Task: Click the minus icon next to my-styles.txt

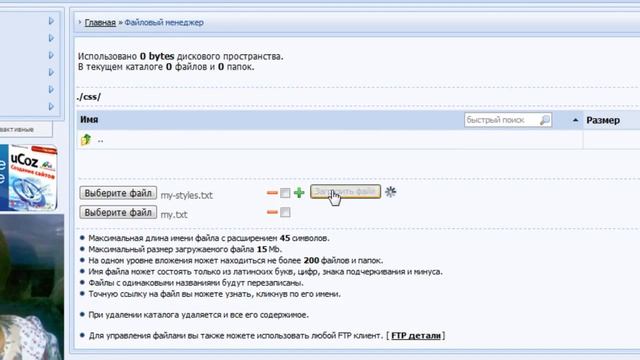Action: 272,193
